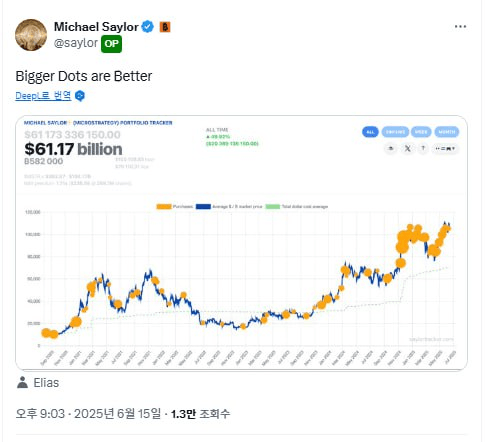Toggle the orange Purchases legend swatch
The width and height of the screenshot is (495, 442).
(x=164, y=207)
